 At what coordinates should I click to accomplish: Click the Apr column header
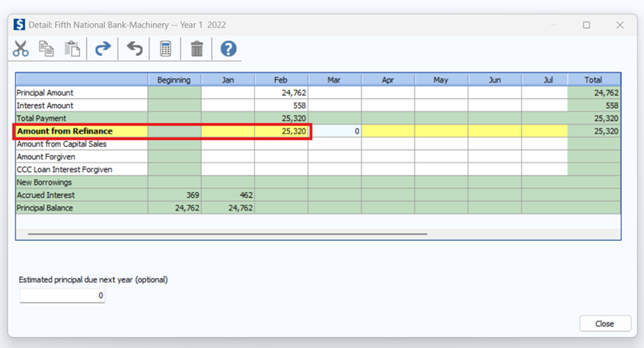(388, 80)
